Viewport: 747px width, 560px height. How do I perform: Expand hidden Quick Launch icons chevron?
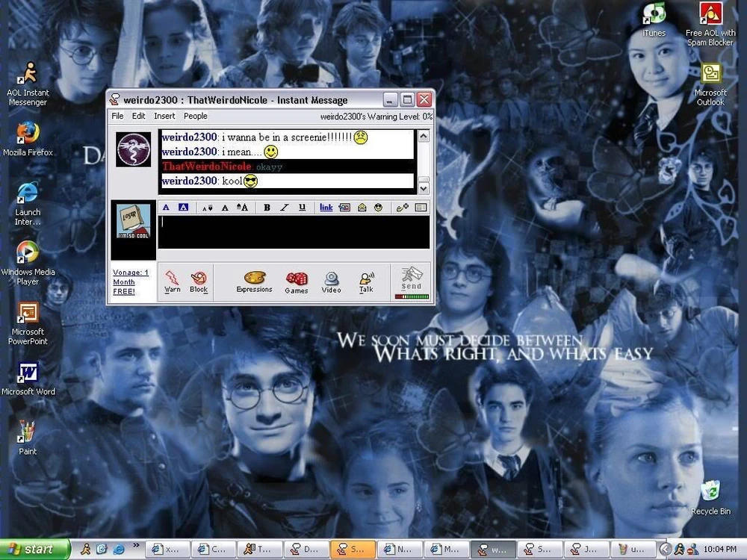coord(135,547)
